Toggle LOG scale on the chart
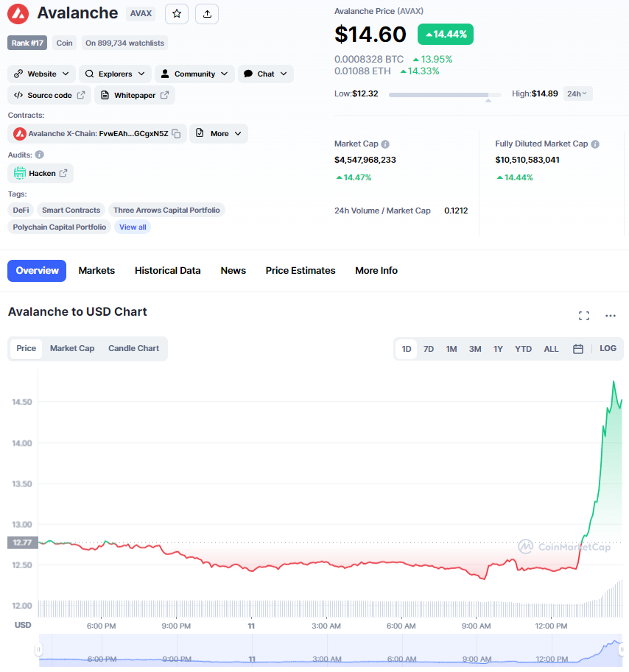 608,348
